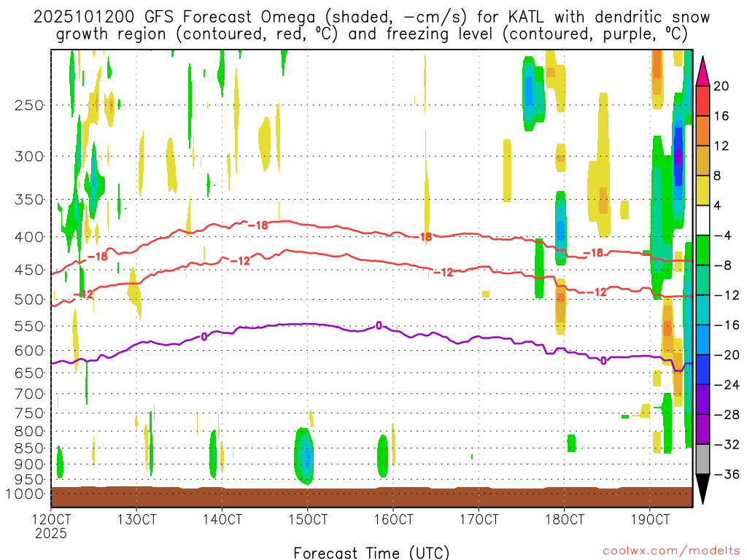Select the red 16-to-20 colorbar swatch
This screenshot has height=560, width=747.
[x=703, y=101]
